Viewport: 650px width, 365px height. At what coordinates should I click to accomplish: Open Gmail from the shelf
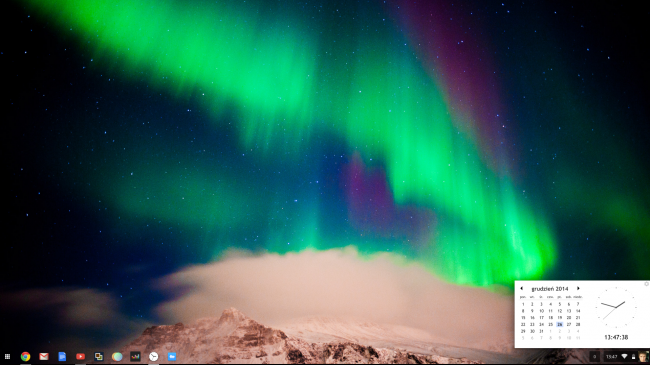(44, 356)
